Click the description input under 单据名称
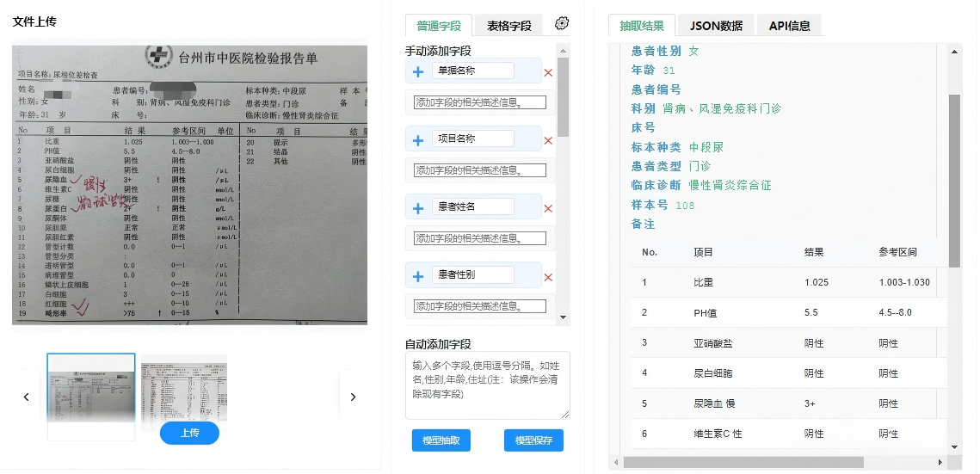Image resolution: width=980 pixels, height=474 pixels. click(479, 102)
